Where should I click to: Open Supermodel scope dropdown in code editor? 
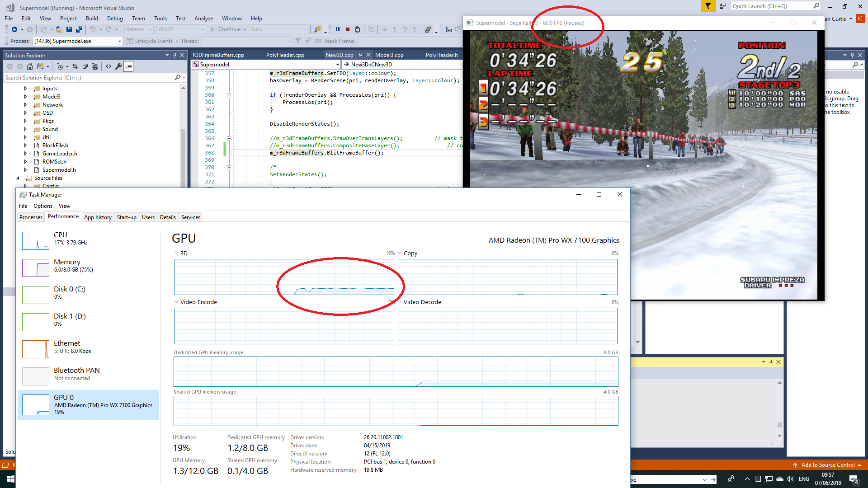click(x=266, y=65)
